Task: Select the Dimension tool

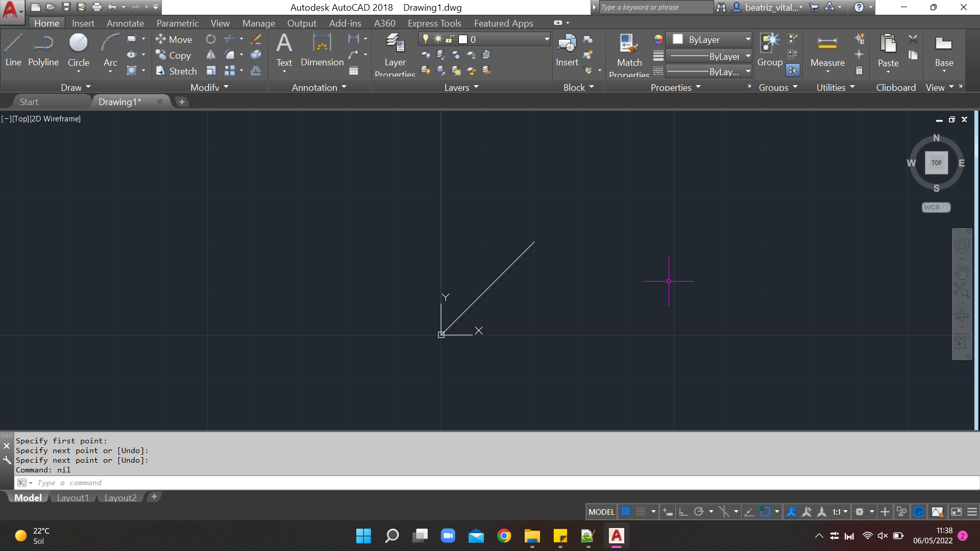Action: [x=322, y=50]
